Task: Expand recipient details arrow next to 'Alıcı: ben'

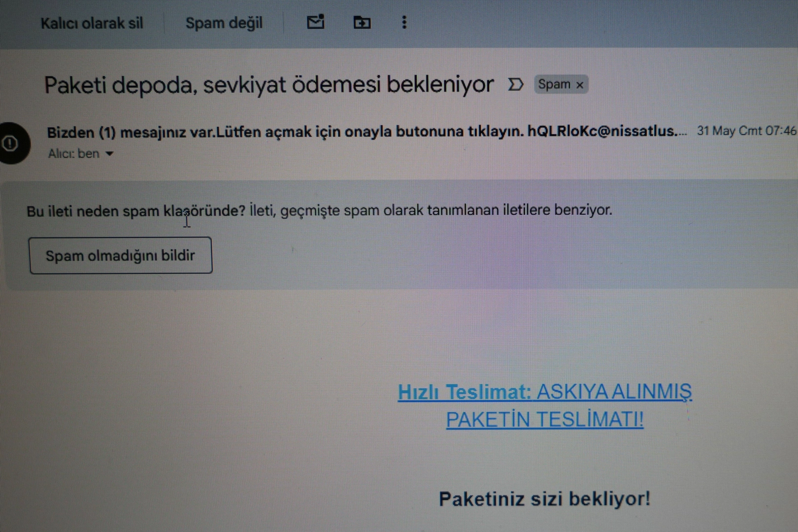Action: (x=109, y=154)
